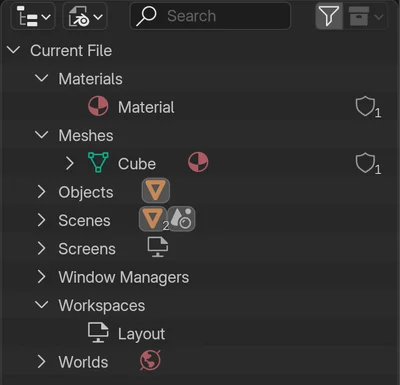Image resolution: width=400 pixels, height=385 pixels.
Task: Click the Search field
Action: [210, 16]
